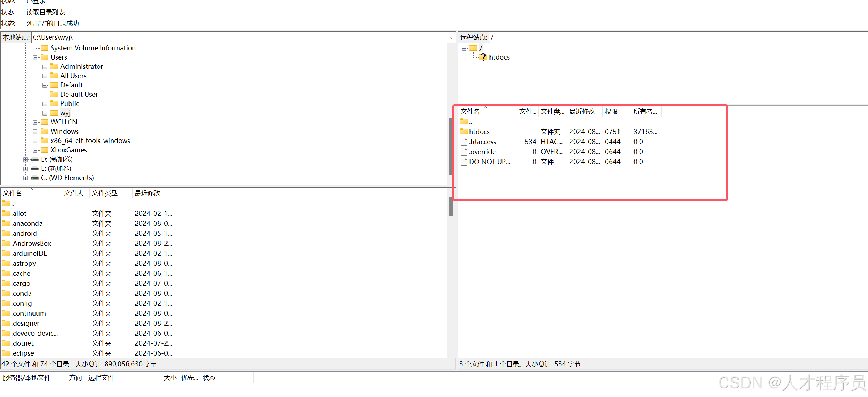Expand the Administrator folder tree node

tap(45, 67)
